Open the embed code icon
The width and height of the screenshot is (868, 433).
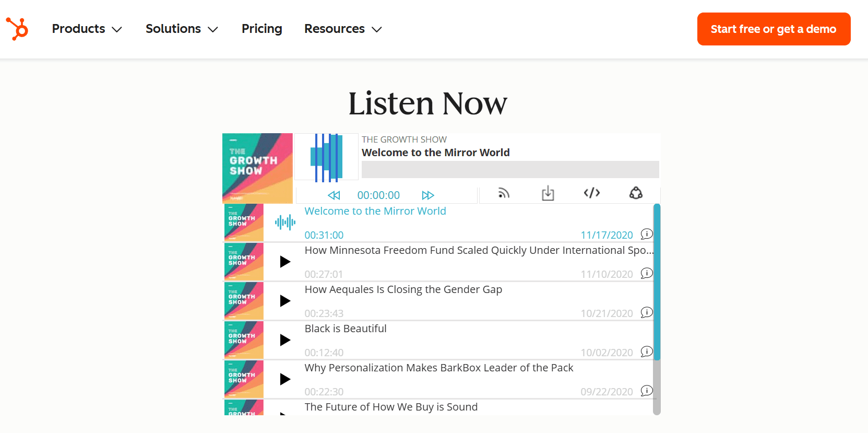click(x=592, y=193)
